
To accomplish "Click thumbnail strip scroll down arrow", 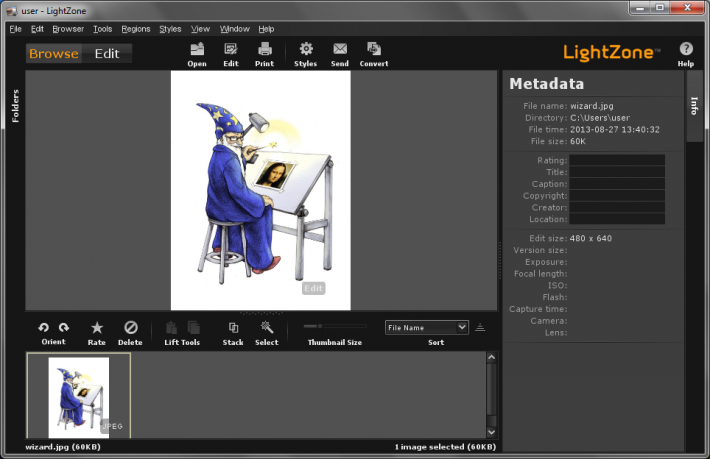I will pos(491,432).
